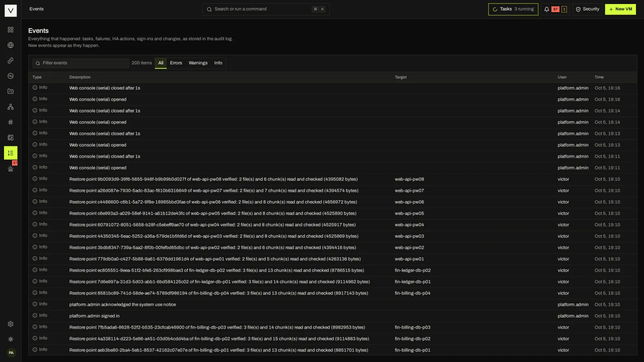
Task: Click target fin-ledger-db-p02
Action: pyautogui.click(x=413, y=271)
